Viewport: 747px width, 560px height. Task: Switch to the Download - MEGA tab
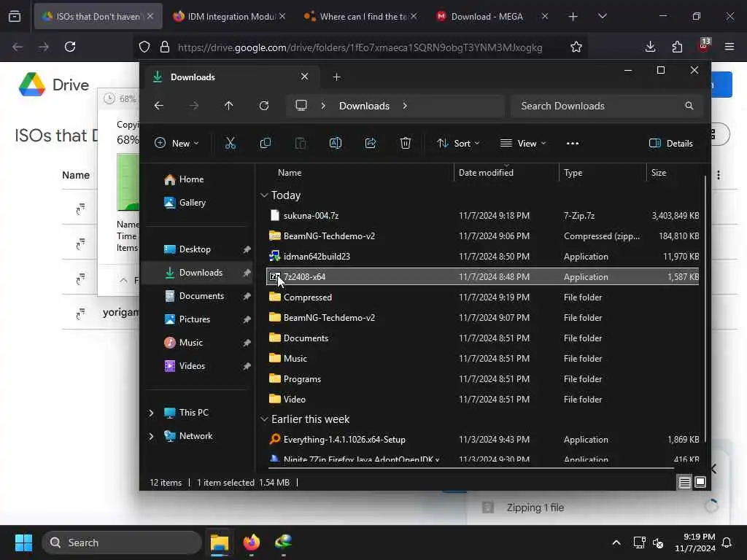[492, 16]
